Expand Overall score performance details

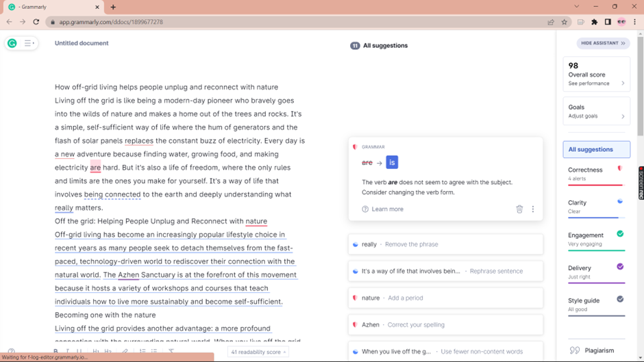click(x=623, y=83)
